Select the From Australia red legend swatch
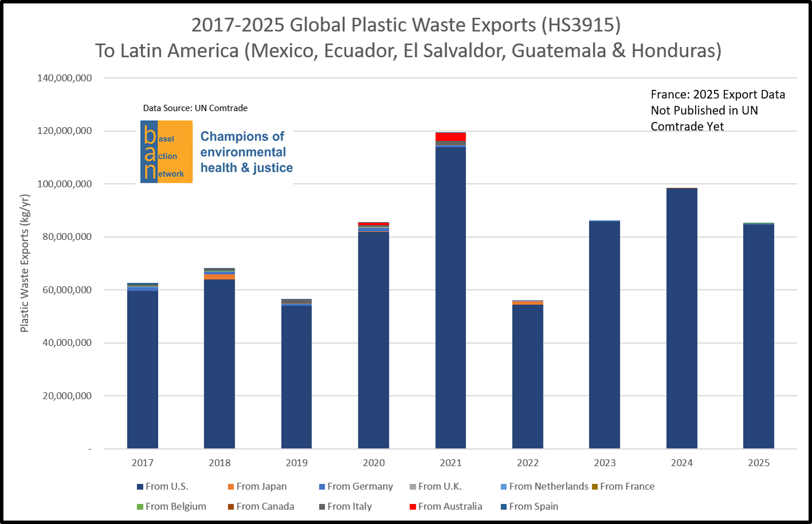The width and height of the screenshot is (812, 524). 413,507
